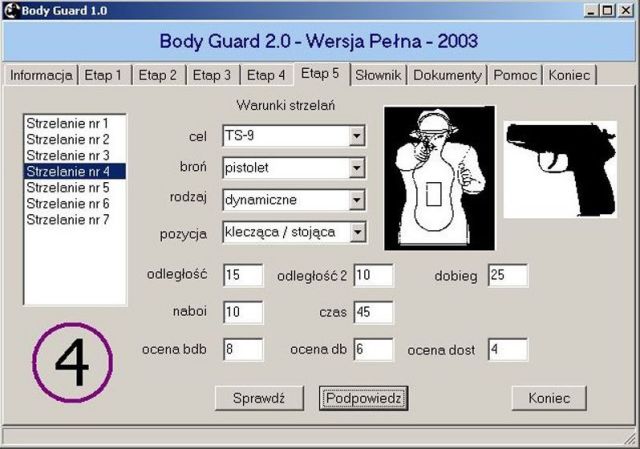Maximize the Body Guard window

607,11
